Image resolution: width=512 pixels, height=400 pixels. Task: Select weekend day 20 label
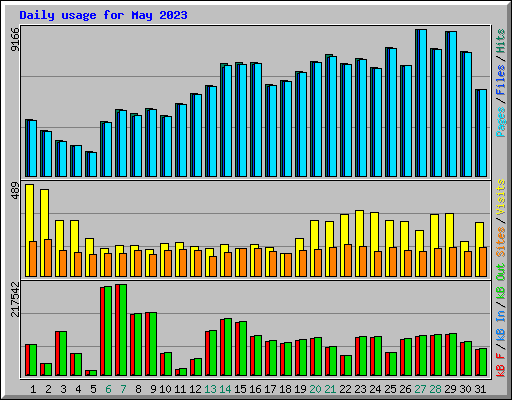click(315, 389)
